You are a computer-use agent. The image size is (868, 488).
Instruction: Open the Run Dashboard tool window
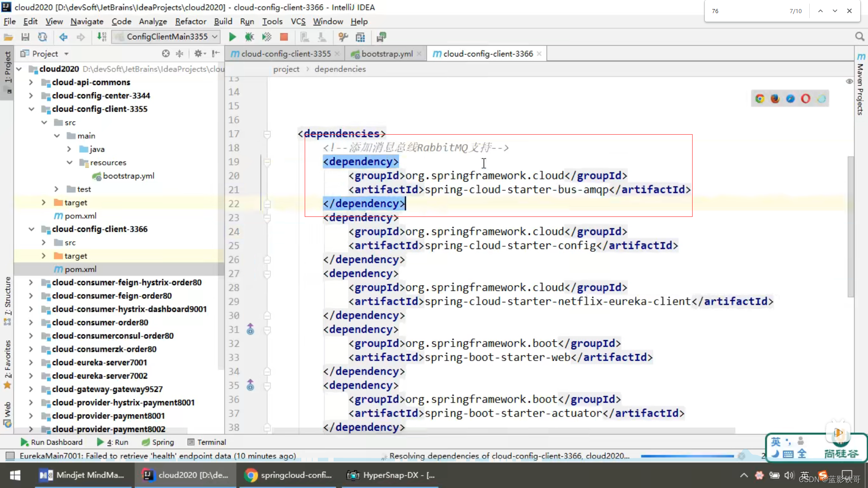pos(52,442)
